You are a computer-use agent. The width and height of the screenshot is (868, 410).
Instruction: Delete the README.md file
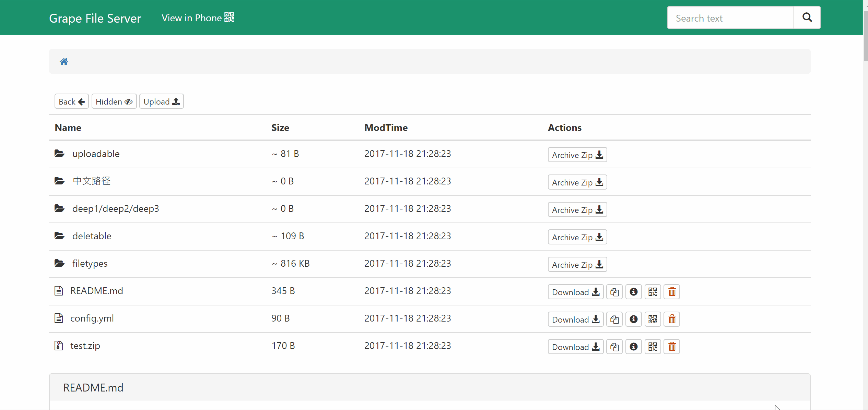tap(672, 292)
